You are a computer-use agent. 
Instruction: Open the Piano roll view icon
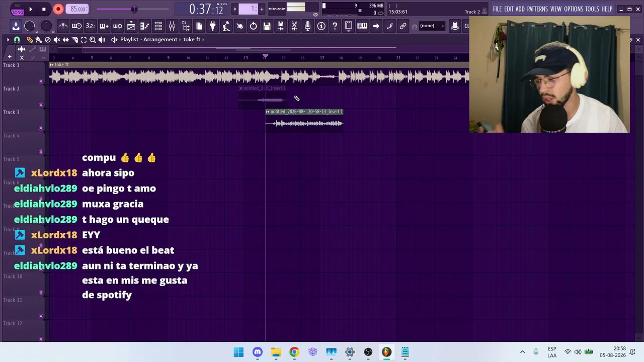coord(144,26)
